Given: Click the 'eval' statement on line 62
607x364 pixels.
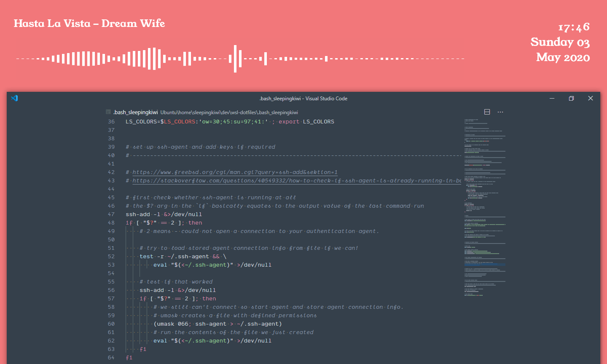Looking at the screenshot, I should (212, 341).
